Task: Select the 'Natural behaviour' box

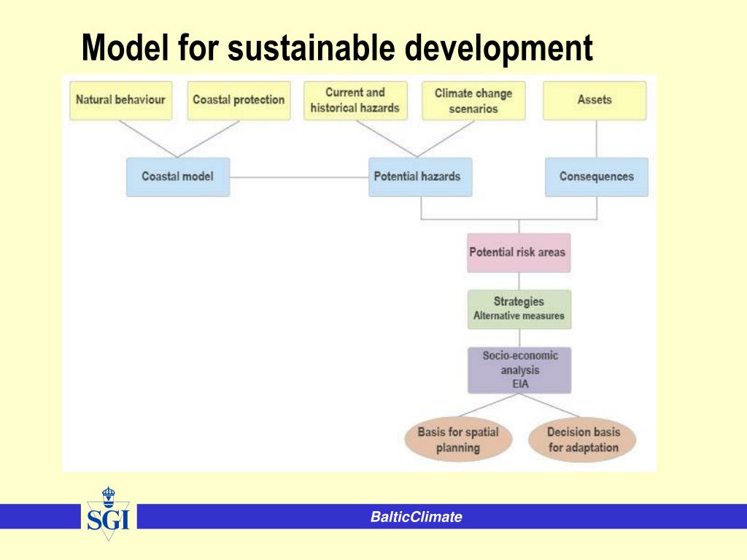Action: coord(121,101)
